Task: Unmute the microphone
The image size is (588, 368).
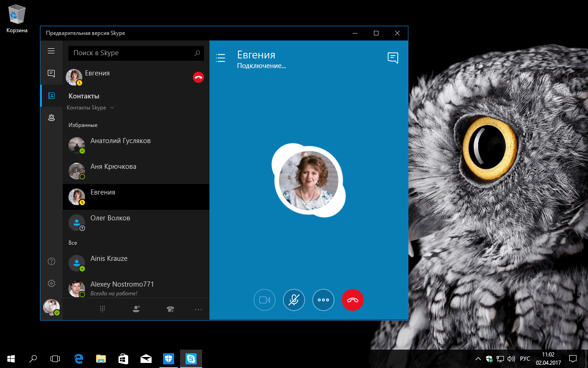Action: tap(294, 299)
